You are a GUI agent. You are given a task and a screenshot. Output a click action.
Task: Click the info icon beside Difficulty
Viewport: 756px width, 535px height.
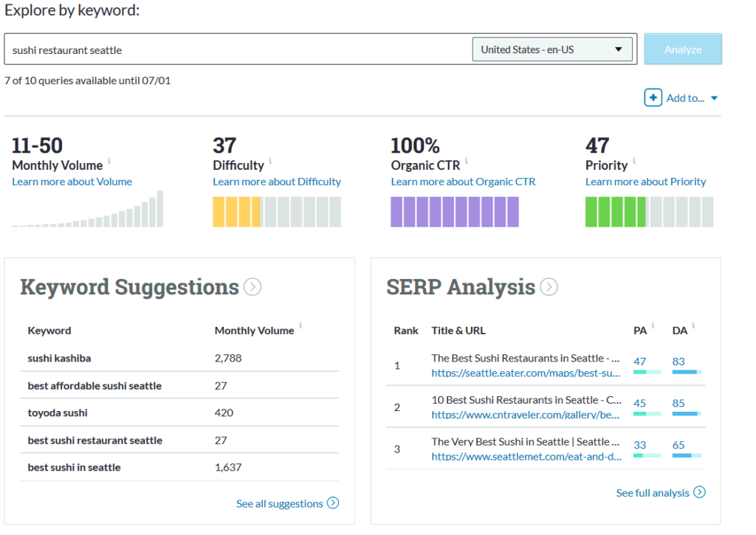tap(270, 161)
